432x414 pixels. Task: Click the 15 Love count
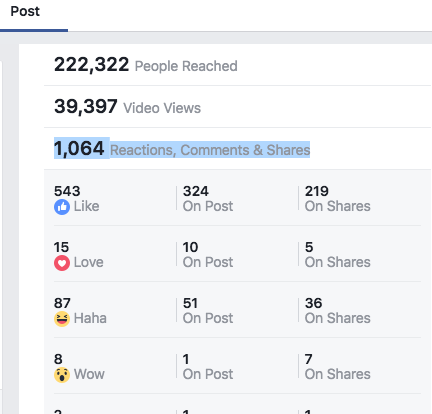61,247
